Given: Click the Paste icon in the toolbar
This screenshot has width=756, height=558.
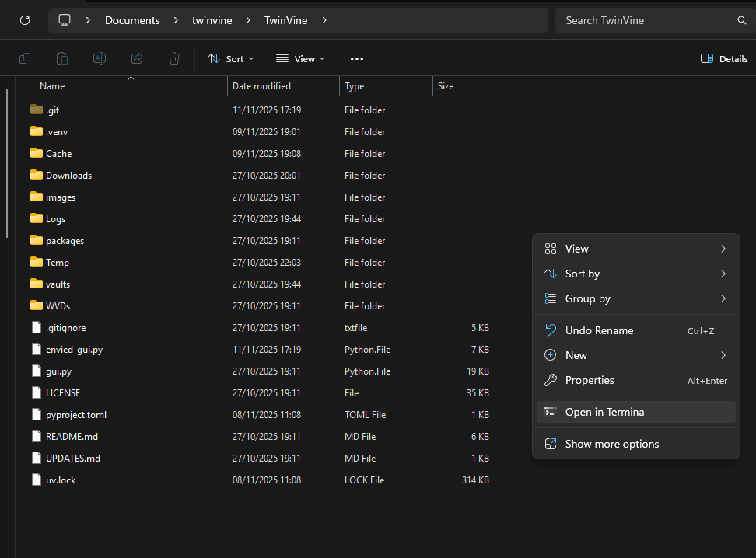Looking at the screenshot, I should click(62, 58).
